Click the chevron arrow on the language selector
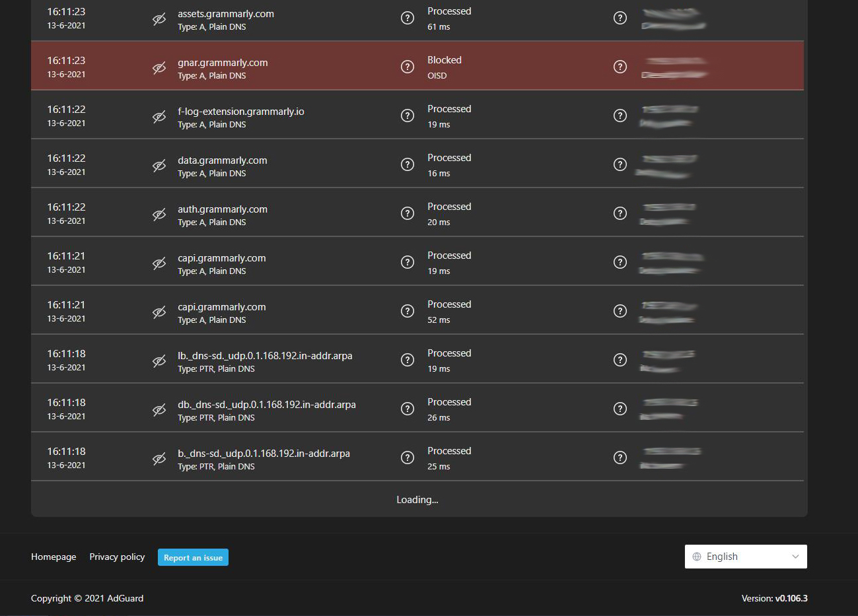Image resolution: width=858 pixels, height=616 pixels. click(795, 557)
